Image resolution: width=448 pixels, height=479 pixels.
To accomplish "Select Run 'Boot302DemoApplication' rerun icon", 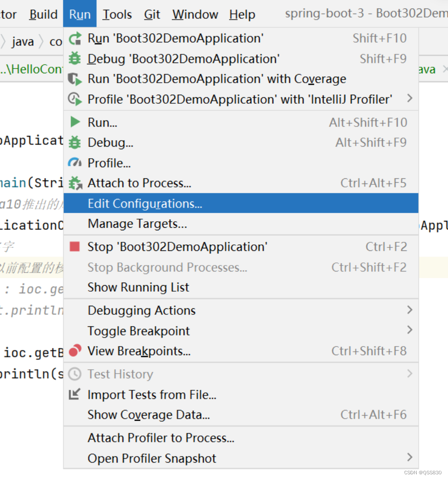I will coord(76,38).
